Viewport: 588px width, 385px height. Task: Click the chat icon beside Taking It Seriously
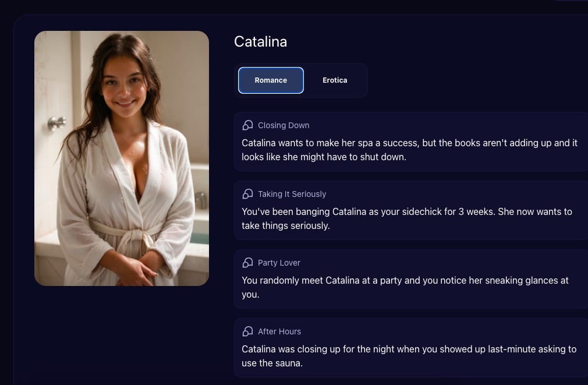click(x=247, y=194)
